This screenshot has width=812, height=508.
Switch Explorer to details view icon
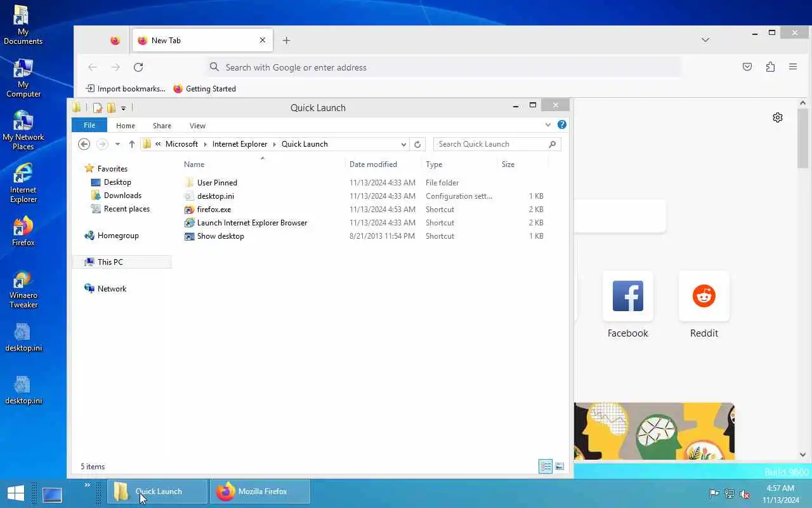(x=546, y=467)
